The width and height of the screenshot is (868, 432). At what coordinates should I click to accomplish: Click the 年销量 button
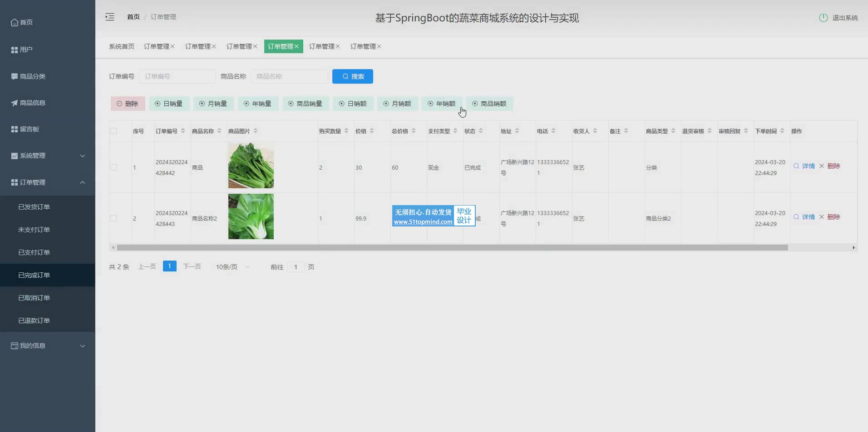tap(258, 103)
